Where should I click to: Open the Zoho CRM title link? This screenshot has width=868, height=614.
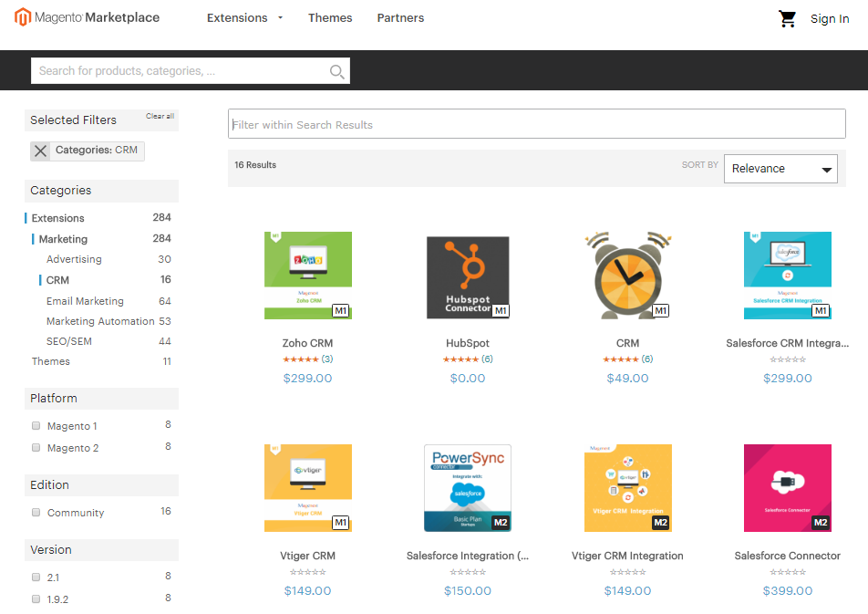pos(307,343)
